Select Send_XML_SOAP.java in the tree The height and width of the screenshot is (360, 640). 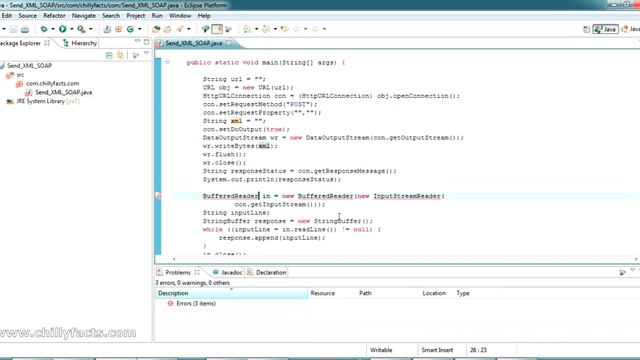pos(63,92)
